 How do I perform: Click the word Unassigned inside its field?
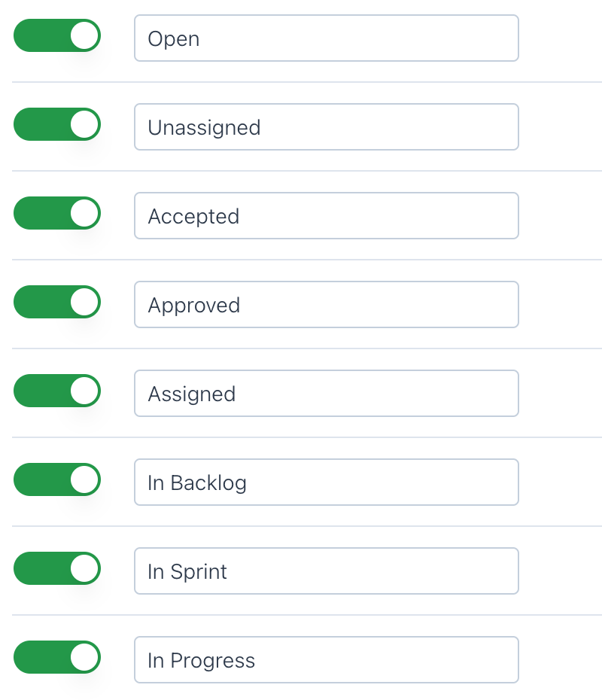click(x=204, y=127)
